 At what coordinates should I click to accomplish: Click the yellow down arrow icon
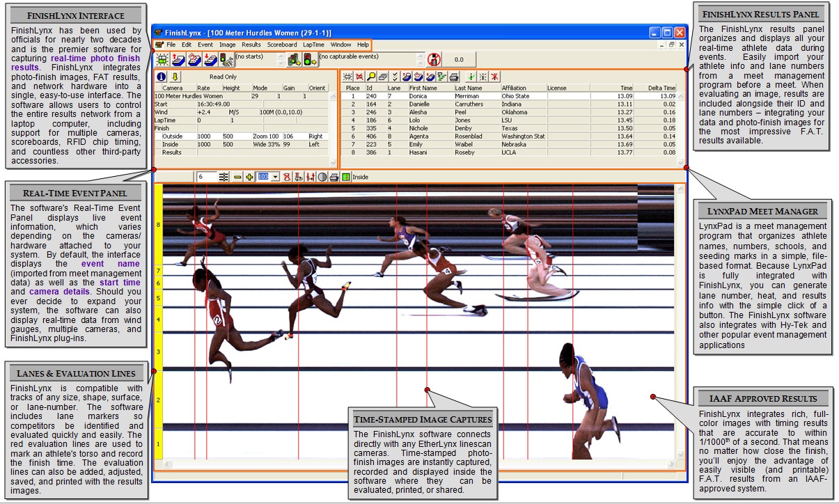pyautogui.click(x=175, y=77)
